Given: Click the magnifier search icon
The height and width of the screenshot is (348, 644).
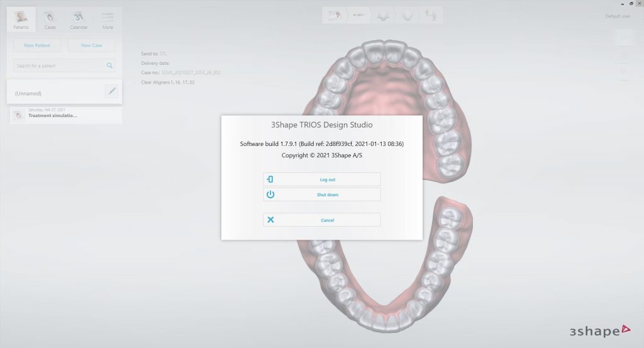Looking at the screenshot, I should pos(109,65).
